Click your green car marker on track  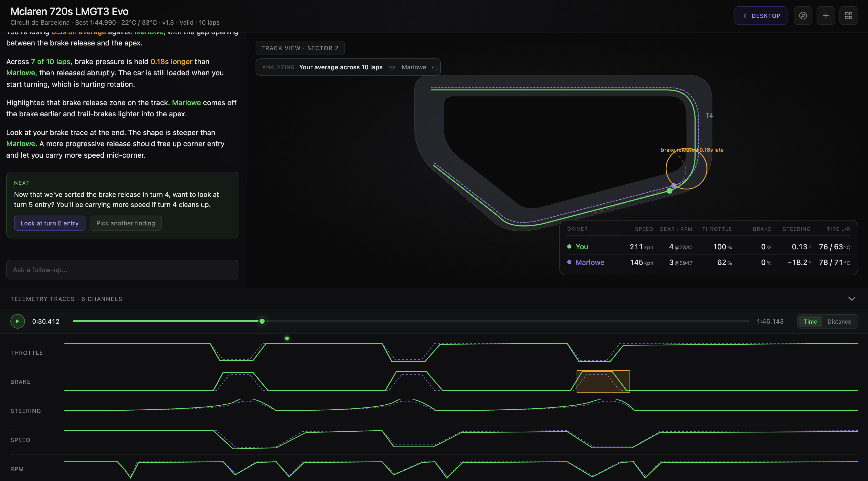[670, 191]
